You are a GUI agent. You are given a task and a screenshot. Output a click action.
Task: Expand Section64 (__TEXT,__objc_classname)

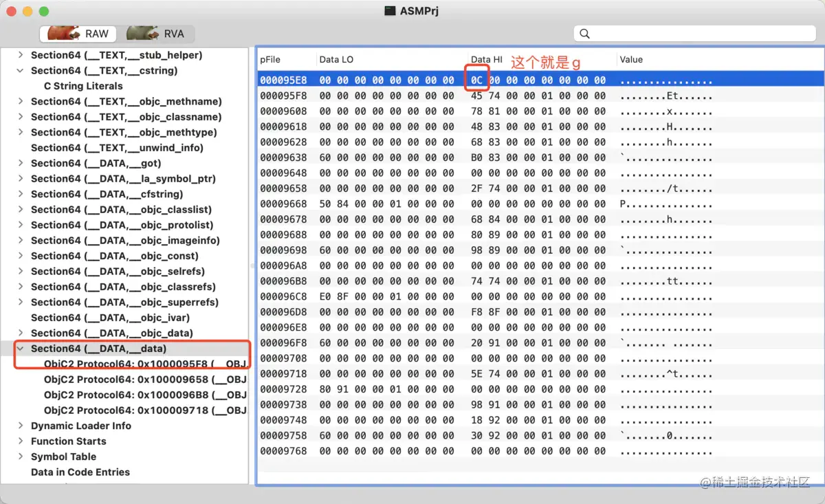pyautogui.click(x=21, y=117)
